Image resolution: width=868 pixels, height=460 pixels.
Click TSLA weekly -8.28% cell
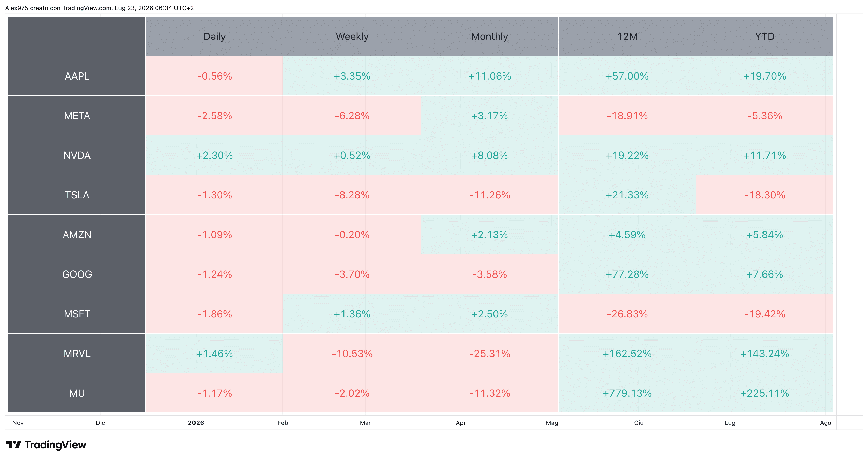352,195
